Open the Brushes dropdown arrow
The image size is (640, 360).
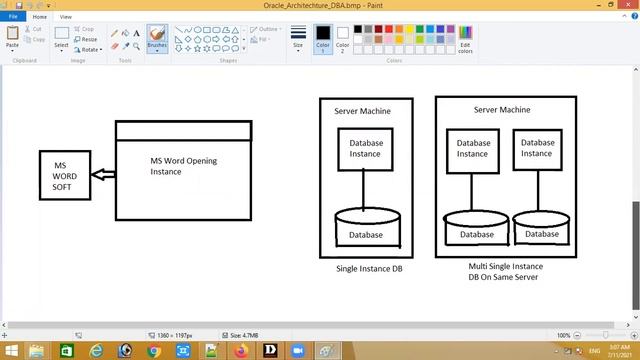coord(157,51)
